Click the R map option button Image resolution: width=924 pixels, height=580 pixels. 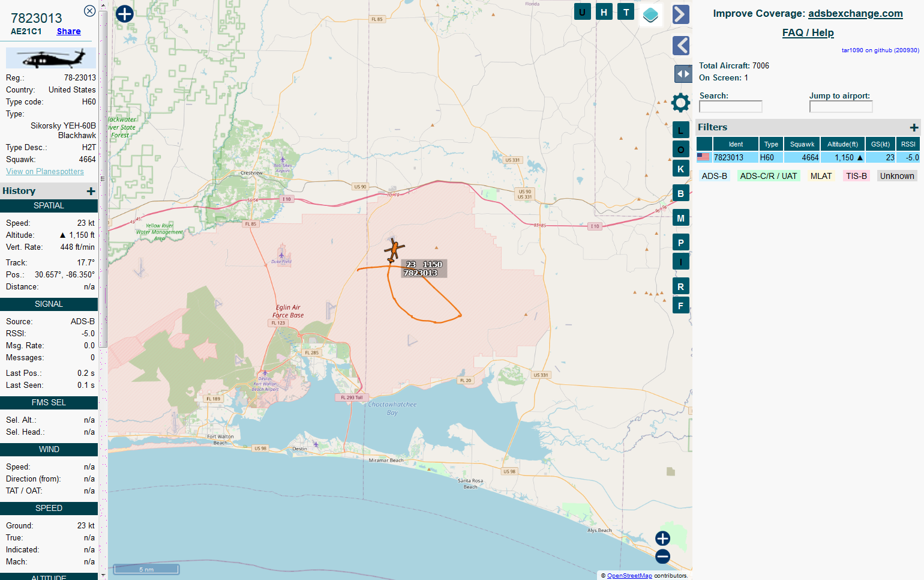click(x=680, y=286)
